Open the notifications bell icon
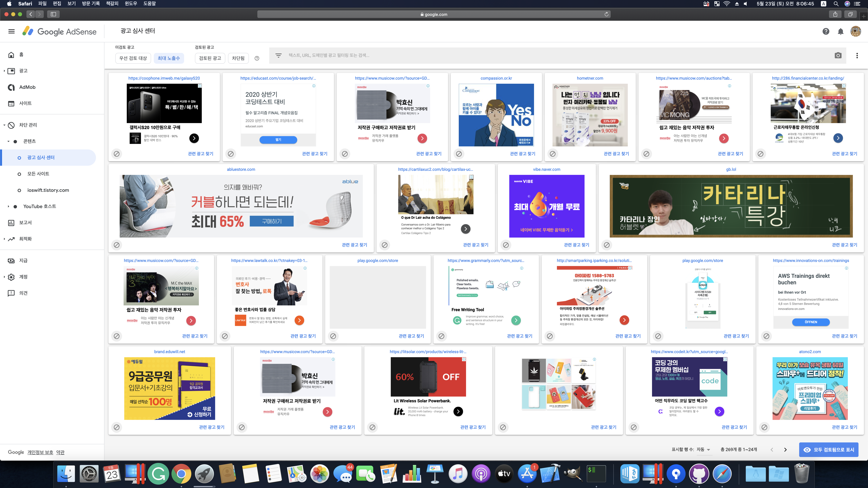 click(x=840, y=31)
